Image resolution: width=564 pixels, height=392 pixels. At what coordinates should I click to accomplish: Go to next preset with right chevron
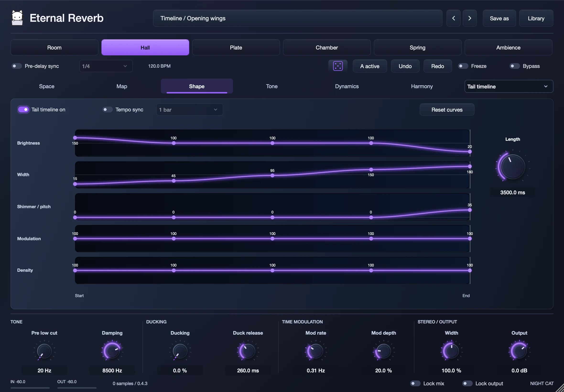tap(469, 18)
